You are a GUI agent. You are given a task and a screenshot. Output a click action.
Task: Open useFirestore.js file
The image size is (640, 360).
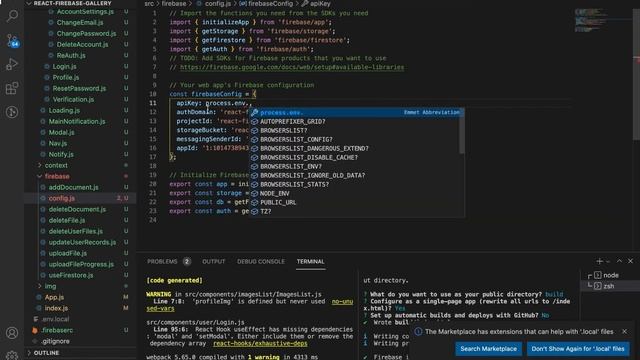click(71, 276)
